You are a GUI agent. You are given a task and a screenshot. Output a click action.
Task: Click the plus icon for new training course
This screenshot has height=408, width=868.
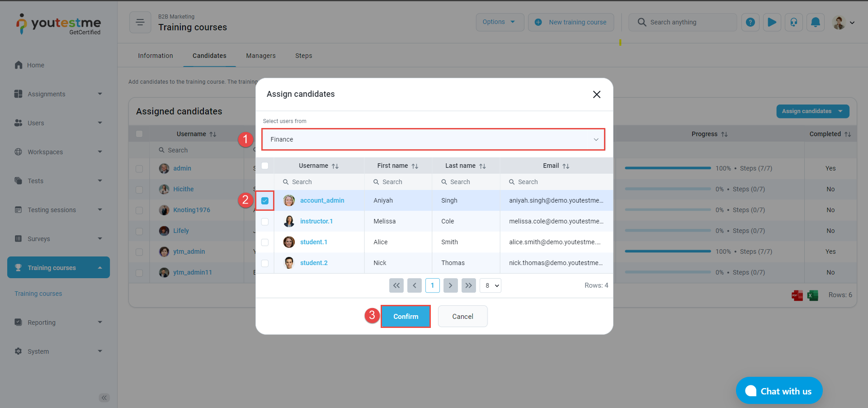[x=538, y=22]
